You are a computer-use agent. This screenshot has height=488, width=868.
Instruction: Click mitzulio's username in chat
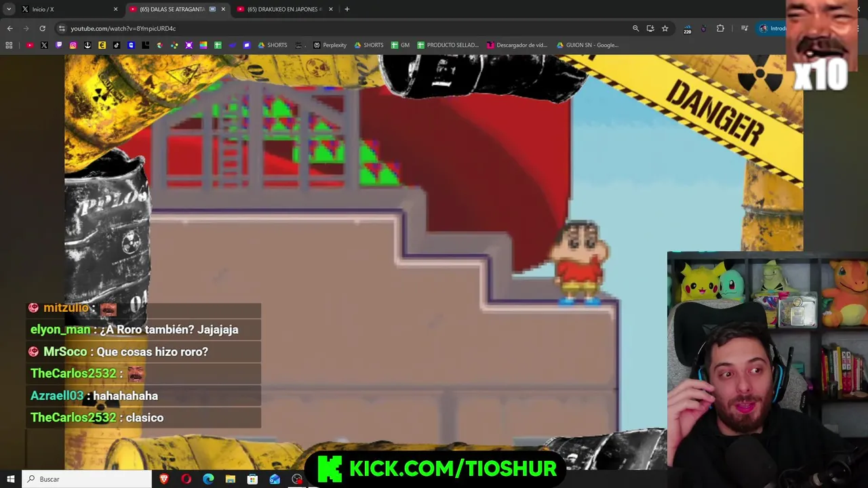66,308
